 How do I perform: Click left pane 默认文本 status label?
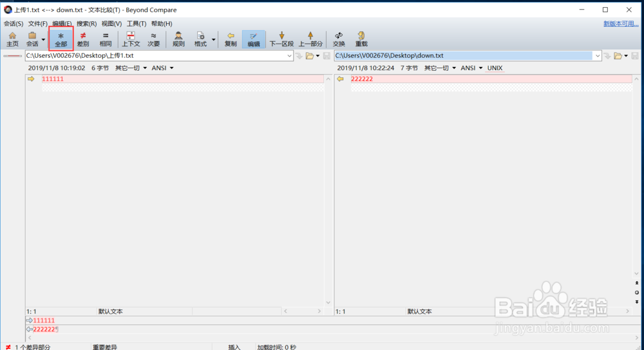coord(111,311)
